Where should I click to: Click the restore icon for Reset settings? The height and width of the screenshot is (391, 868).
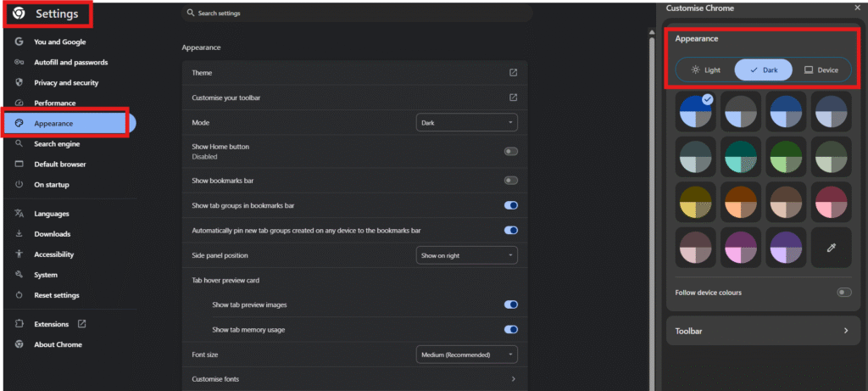[x=19, y=295]
